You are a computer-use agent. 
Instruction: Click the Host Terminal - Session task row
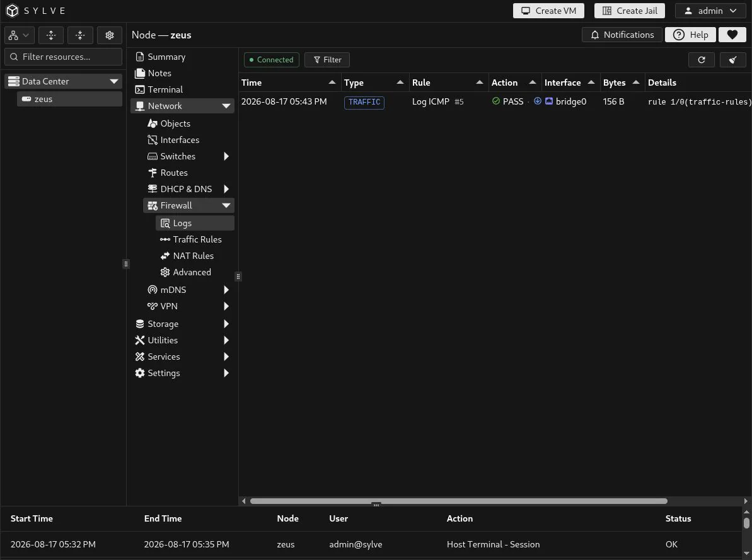pos(371,544)
